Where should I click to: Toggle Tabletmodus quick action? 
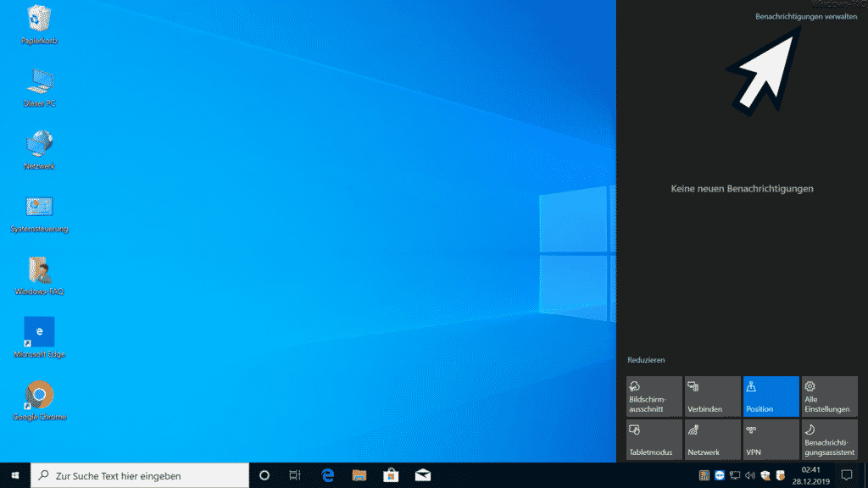654,440
